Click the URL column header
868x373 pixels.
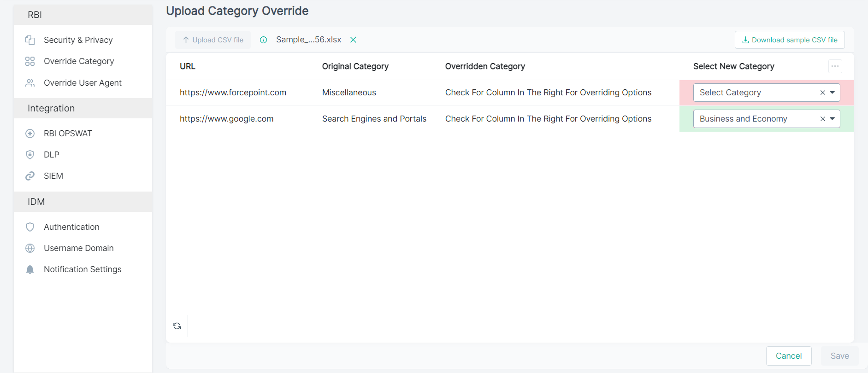pyautogui.click(x=188, y=66)
